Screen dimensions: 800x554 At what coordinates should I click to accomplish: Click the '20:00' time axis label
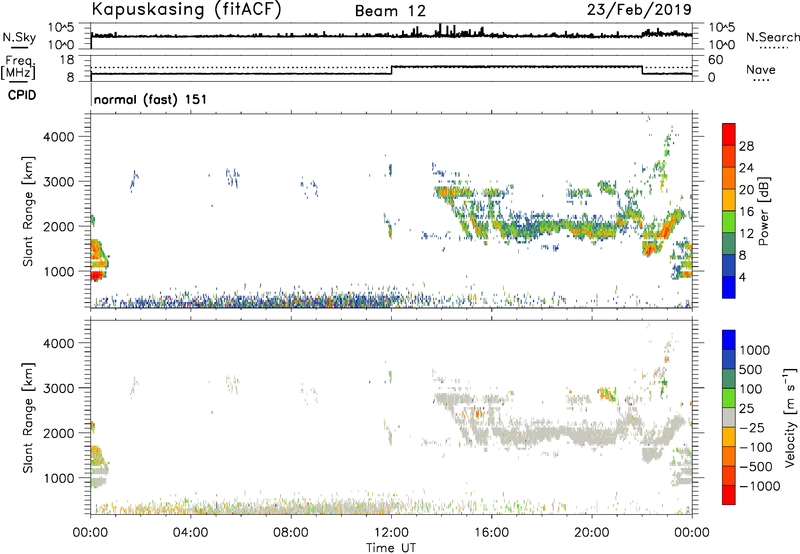(592, 532)
